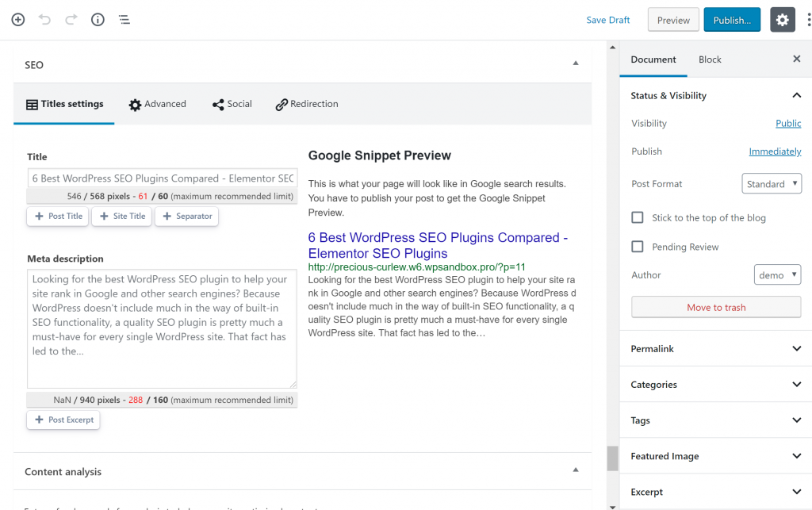812x510 pixels.
Task: Open the Author dropdown
Action: click(x=777, y=275)
